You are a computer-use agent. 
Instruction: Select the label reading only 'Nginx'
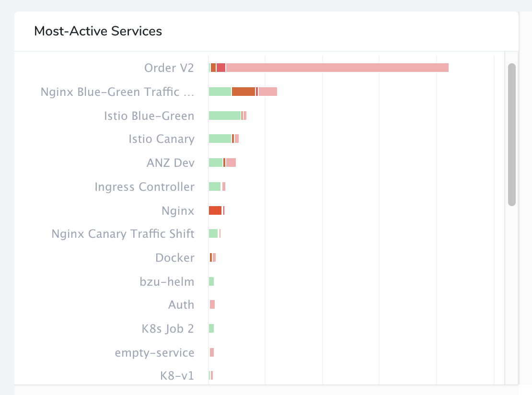[178, 211]
